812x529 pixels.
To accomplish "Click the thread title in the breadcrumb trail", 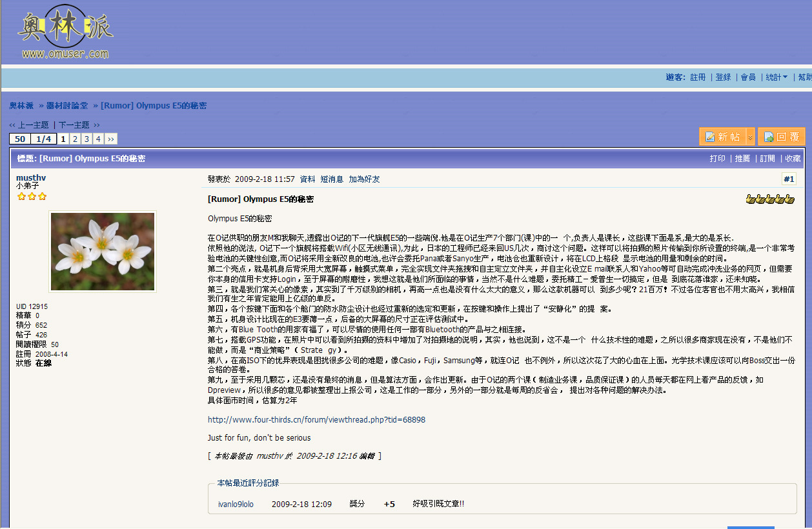I will (154, 106).
